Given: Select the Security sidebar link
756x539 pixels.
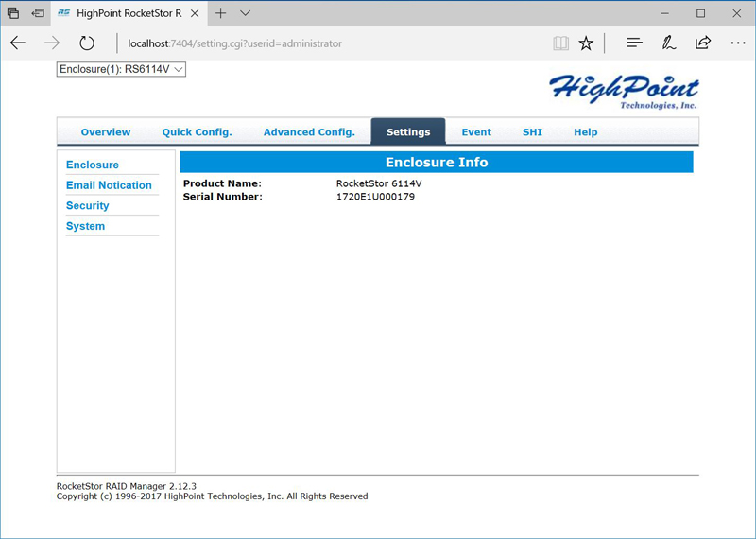Looking at the screenshot, I should coord(88,206).
